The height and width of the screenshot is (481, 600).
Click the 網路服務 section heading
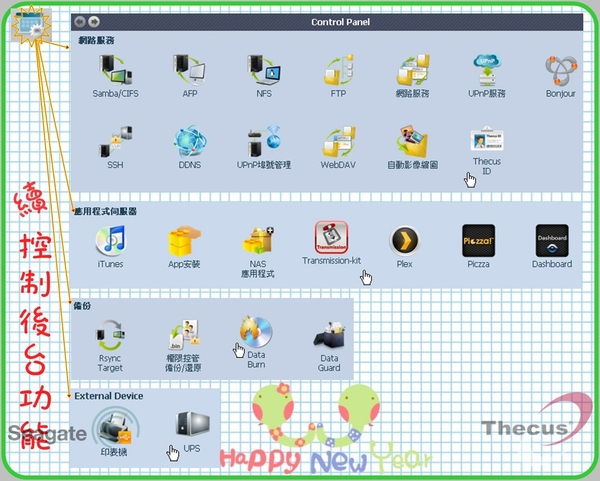[96, 41]
